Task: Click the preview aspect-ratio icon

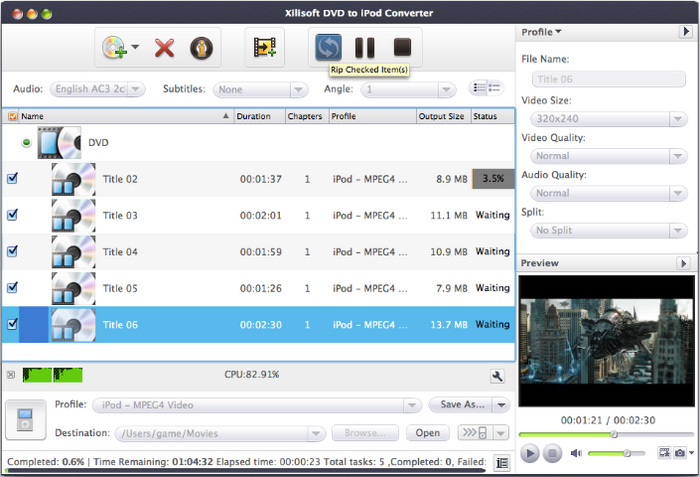Action: (x=664, y=452)
